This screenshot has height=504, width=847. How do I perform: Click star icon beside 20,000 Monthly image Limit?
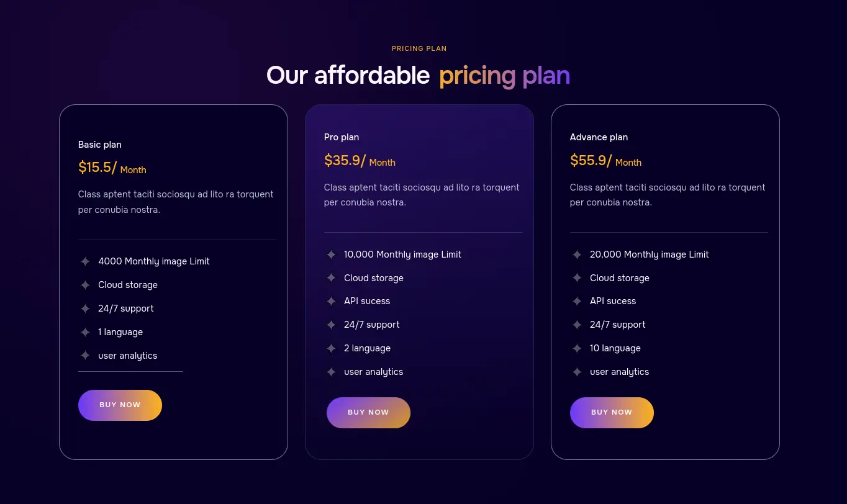tap(577, 254)
